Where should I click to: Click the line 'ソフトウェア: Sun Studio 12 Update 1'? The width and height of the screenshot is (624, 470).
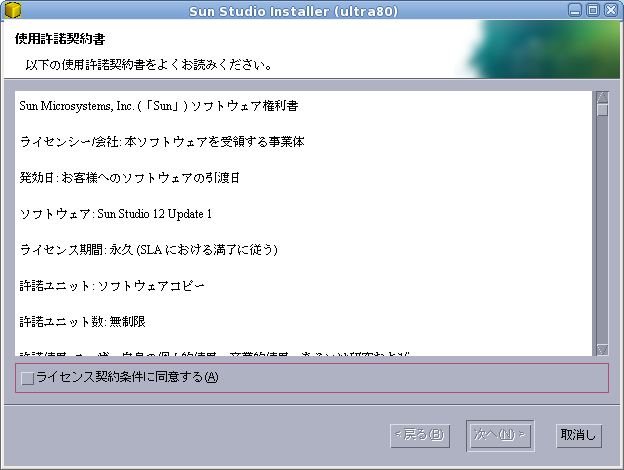[116, 214]
